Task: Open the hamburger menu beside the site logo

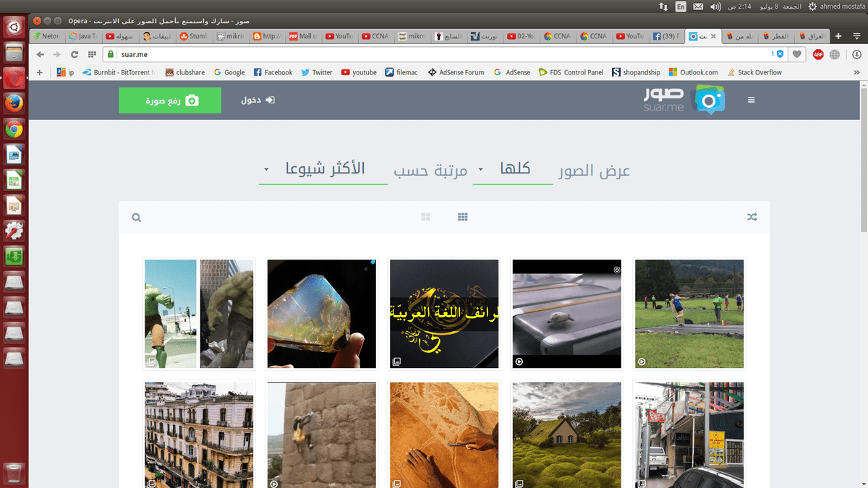Action: (751, 100)
